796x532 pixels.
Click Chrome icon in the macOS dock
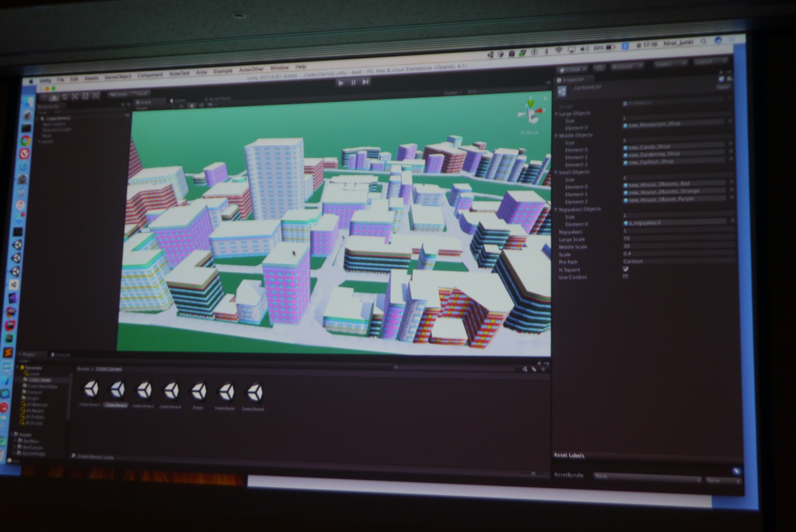click(25, 141)
